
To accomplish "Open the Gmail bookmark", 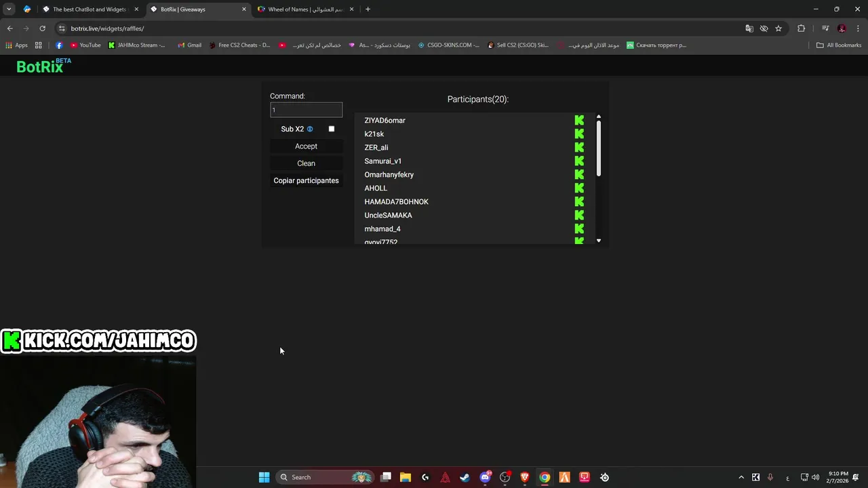I will click(x=189, y=45).
